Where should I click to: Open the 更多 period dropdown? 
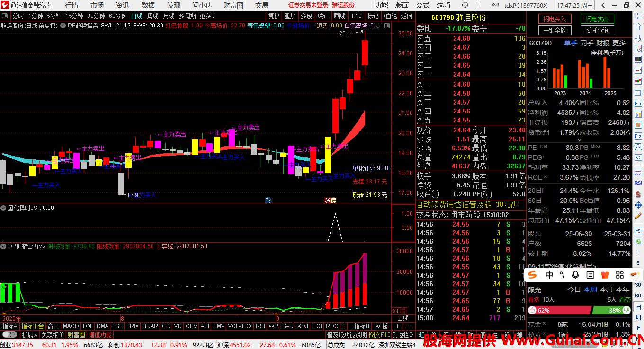coord(208,16)
